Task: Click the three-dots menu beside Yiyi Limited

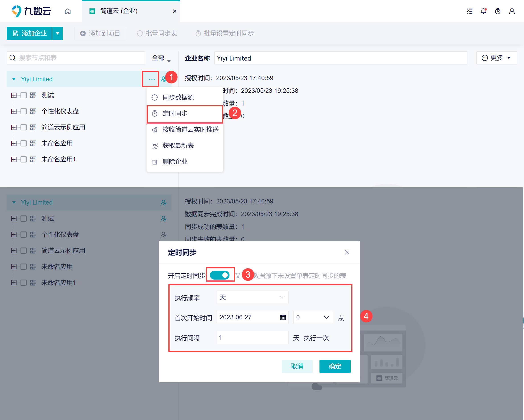Action: tap(152, 79)
